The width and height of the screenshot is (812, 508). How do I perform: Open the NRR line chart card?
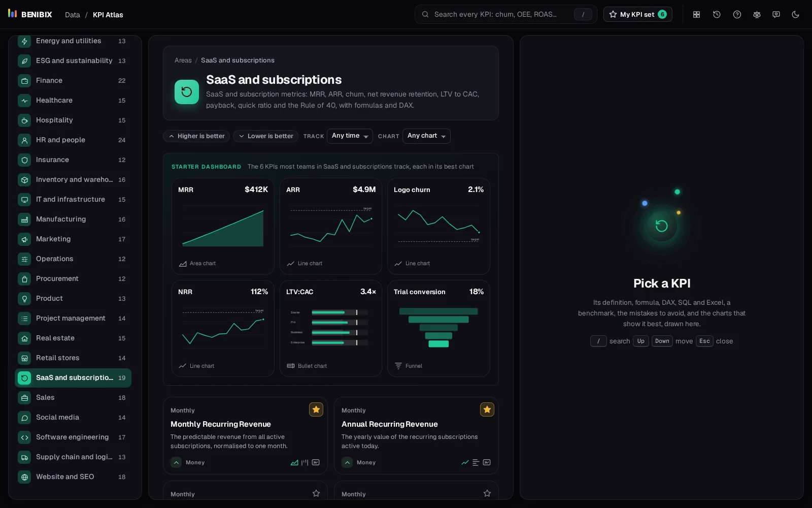click(x=223, y=328)
